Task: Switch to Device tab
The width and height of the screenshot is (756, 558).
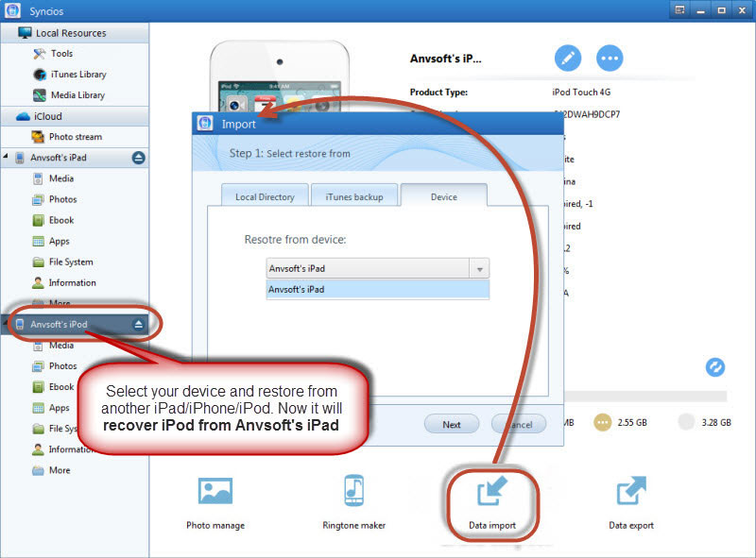Action: [x=443, y=196]
